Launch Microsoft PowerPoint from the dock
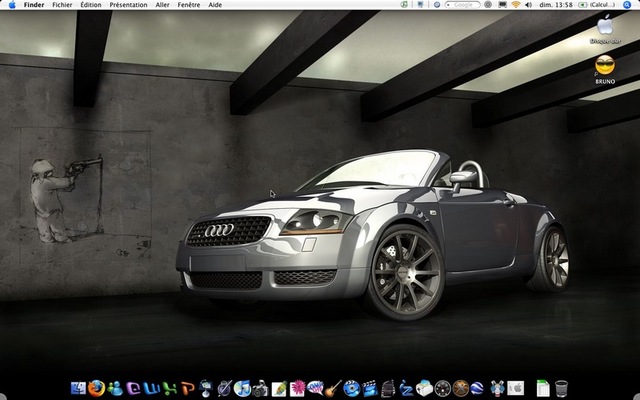This screenshot has height=400, width=640. click(x=188, y=388)
